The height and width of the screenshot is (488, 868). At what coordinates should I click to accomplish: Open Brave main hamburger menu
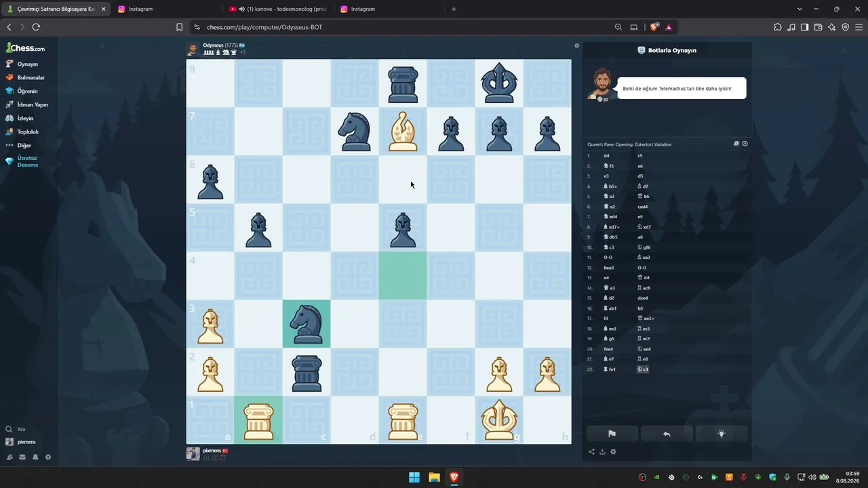[x=859, y=27]
